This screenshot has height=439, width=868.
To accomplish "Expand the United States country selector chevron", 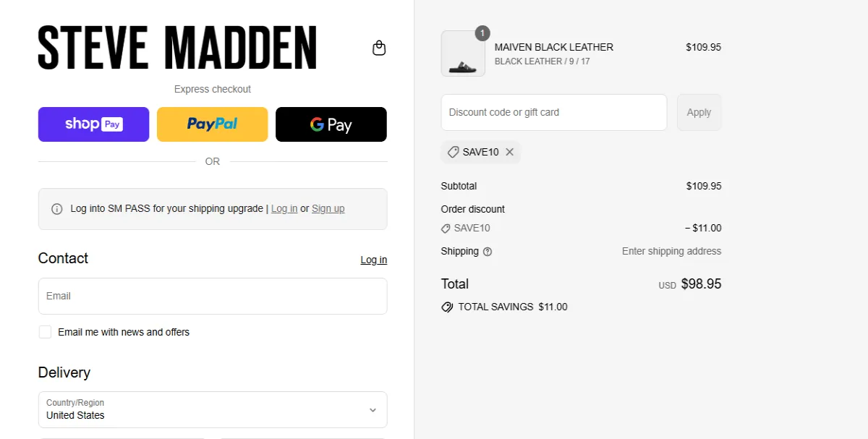I will pyautogui.click(x=373, y=409).
